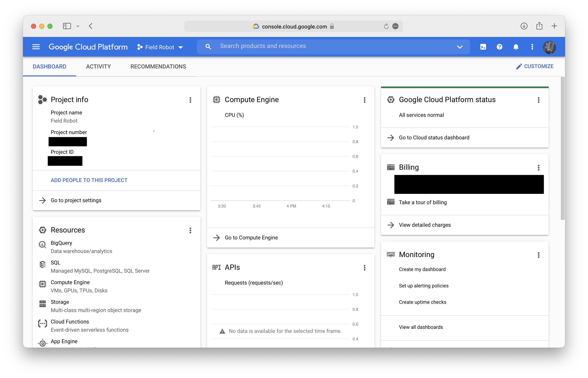Click the BigQuery resource icon
588x378 pixels.
pos(42,245)
